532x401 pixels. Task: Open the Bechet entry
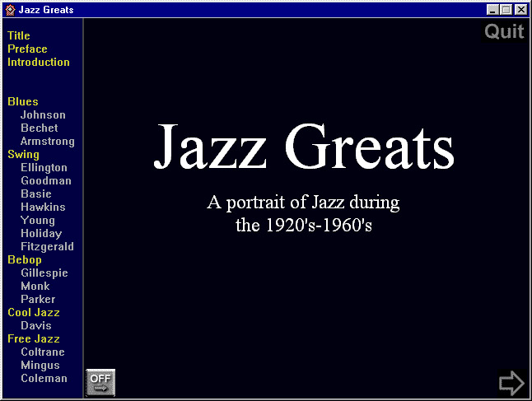[40, 128]
